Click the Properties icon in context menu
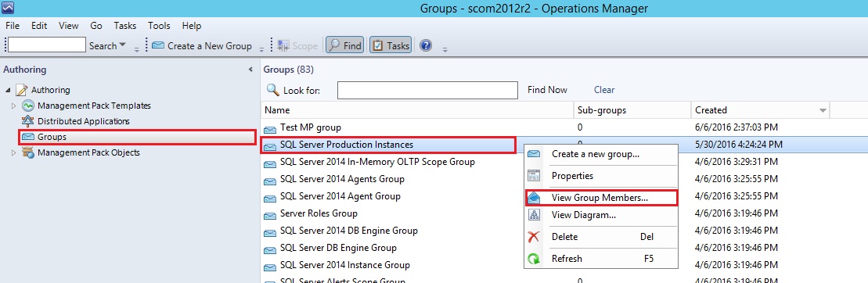 click(534, 176)
